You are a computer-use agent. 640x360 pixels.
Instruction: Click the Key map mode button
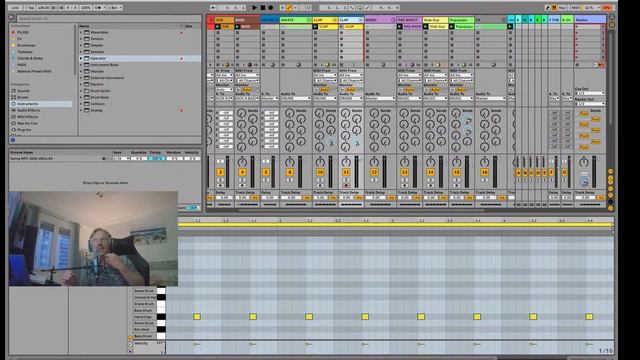(562, 7)
